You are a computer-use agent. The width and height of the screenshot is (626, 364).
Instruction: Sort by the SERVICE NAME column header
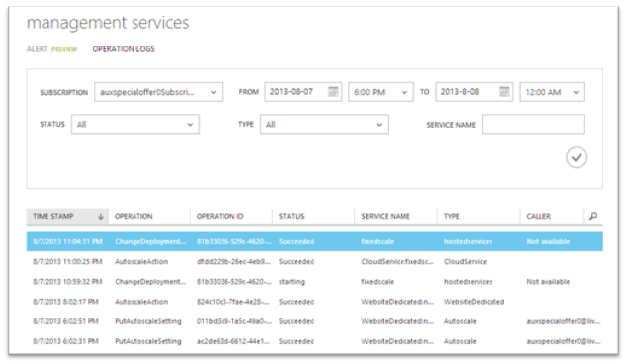[386, 216]
